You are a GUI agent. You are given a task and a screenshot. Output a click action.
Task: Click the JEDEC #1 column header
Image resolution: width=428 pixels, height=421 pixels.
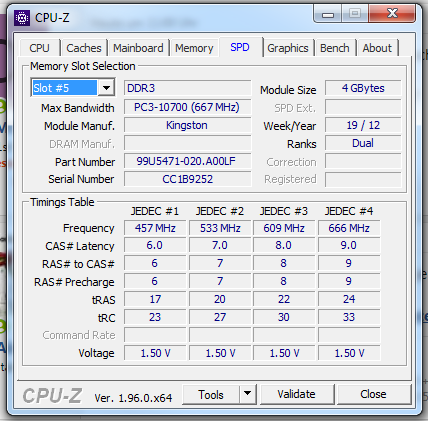click(155, 211)
